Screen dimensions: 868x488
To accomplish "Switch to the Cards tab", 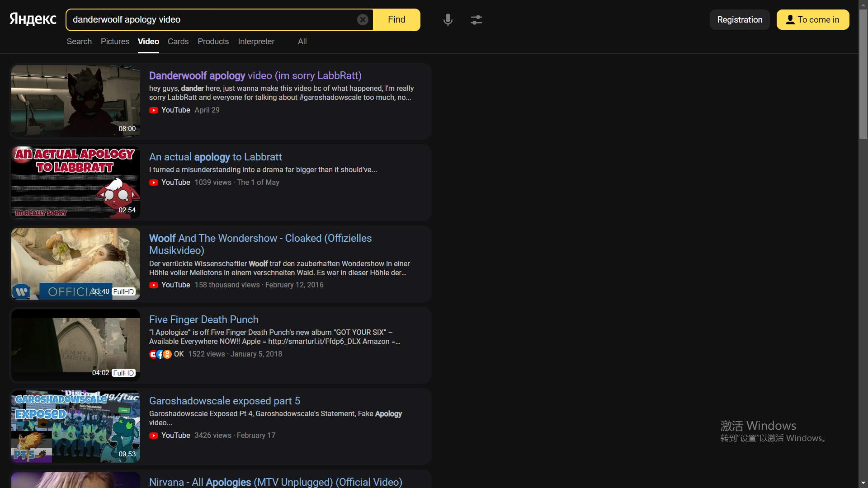I will coord(178,42).
